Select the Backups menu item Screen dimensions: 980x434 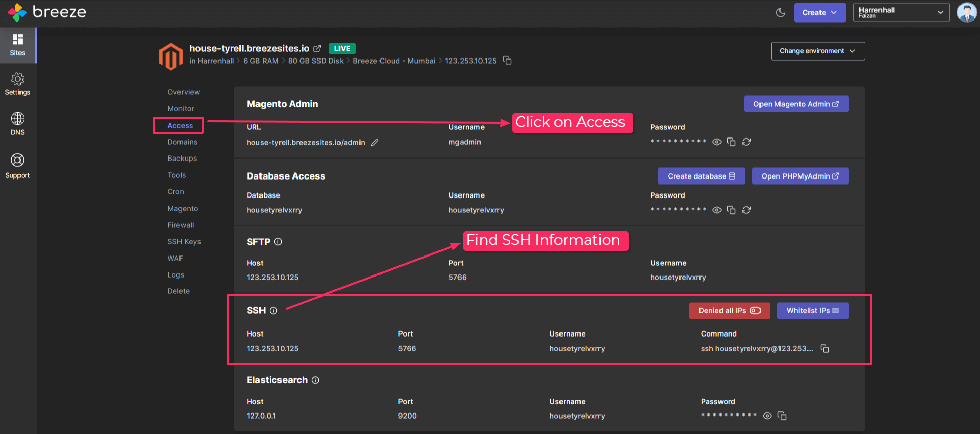point(182,159)
